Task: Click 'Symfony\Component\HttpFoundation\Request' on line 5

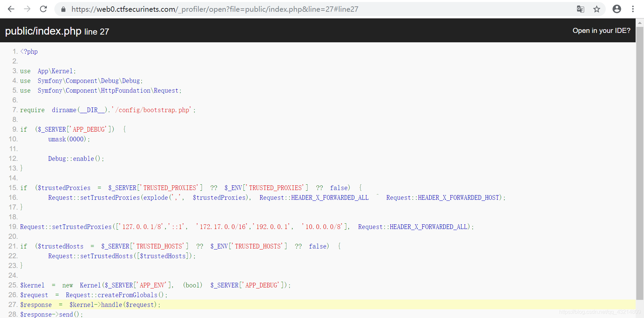Action: click(108, 91)
